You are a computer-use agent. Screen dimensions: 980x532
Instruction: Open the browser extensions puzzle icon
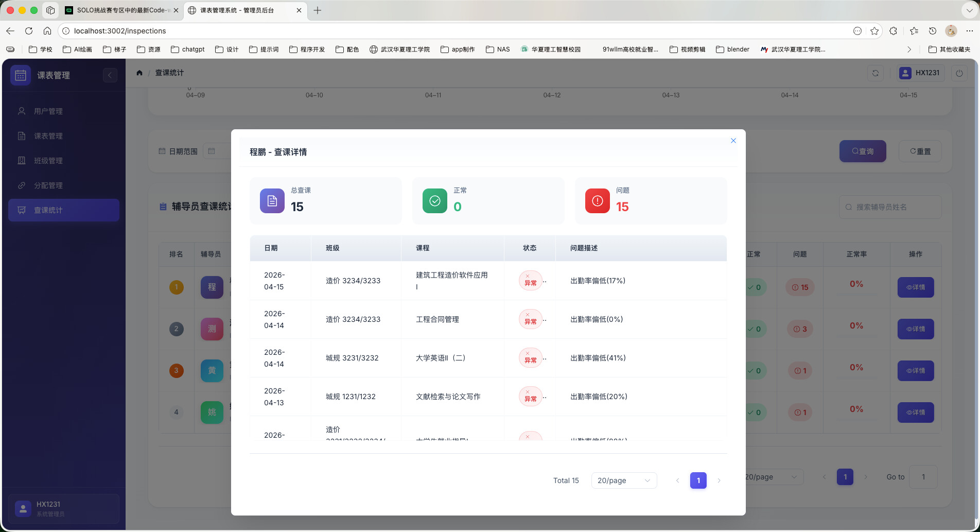[893, 31]
